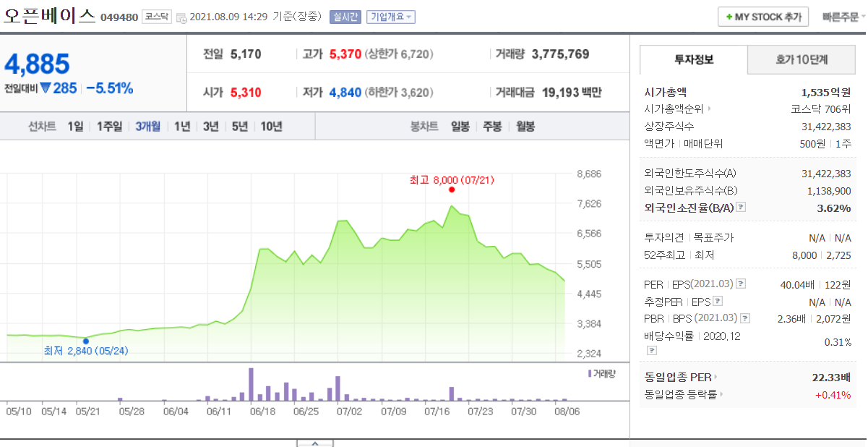
Task: Show the 월봉 candlestick chart
Action: [x=525, y=127]
